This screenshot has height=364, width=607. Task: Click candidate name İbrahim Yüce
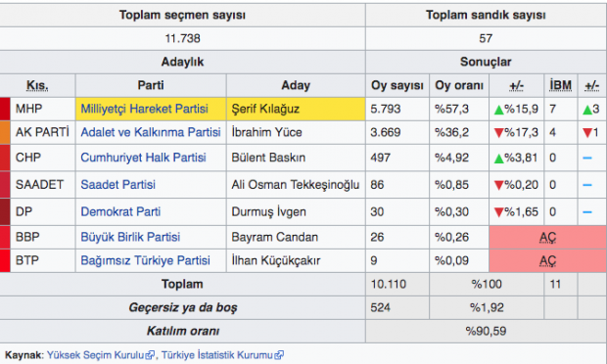pos(266,132)
